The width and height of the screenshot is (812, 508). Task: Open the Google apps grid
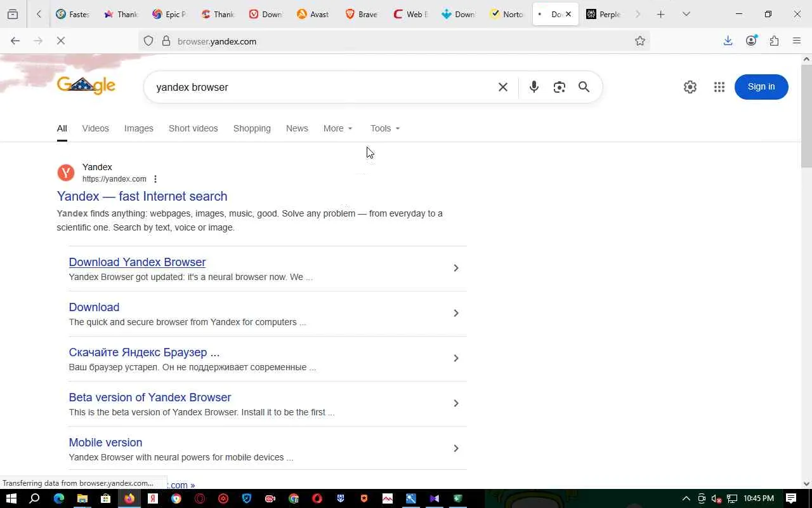point(719,87)
